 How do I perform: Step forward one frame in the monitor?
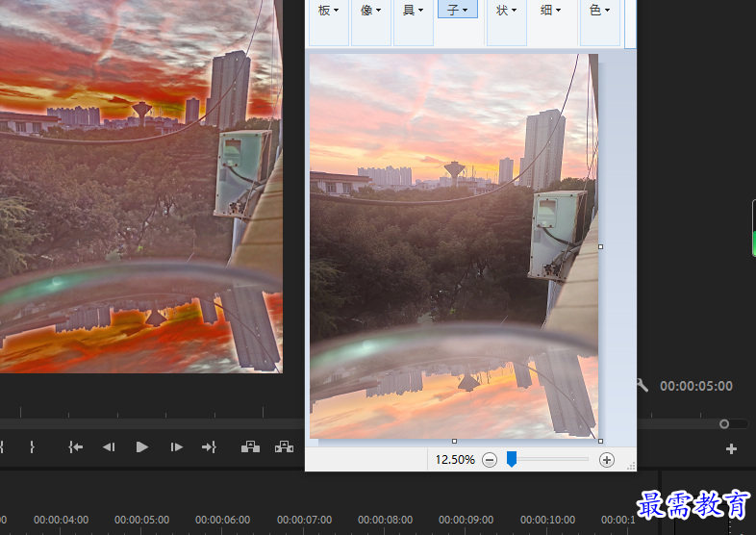click(x=176, y=447)
